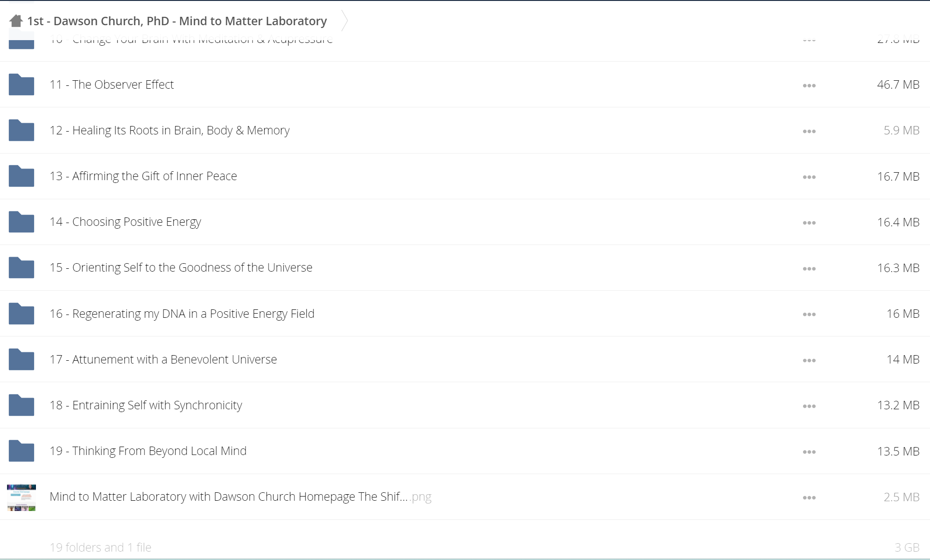Show more actions for folder 12 - Healing Its Roots

(x=809, y=131)
